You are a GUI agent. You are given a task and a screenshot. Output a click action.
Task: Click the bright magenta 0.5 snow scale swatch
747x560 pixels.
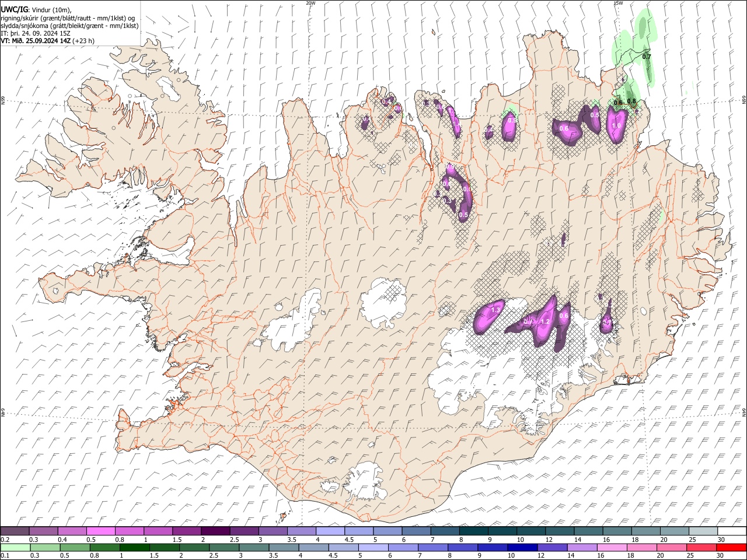100,531
